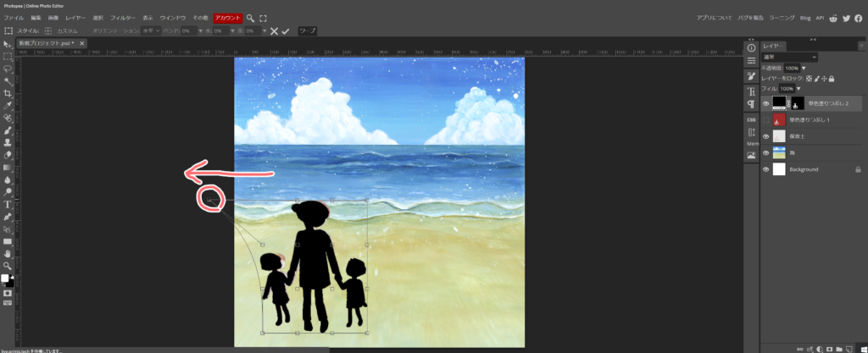Image resolution: width=868 pixels, height=353 pixels.
Task: Click the red アカウント button
Action: coord(226,17)
